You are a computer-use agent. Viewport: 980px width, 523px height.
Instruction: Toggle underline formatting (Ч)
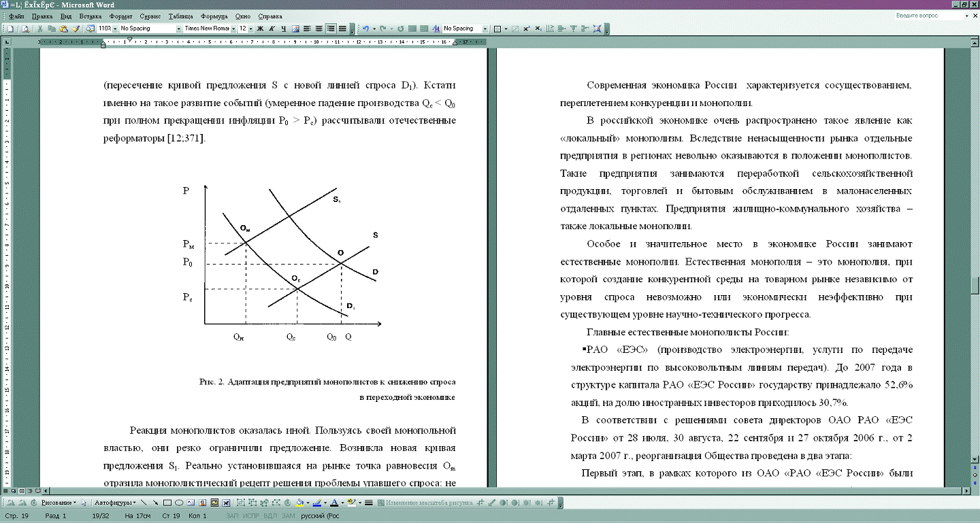(283, 29)
